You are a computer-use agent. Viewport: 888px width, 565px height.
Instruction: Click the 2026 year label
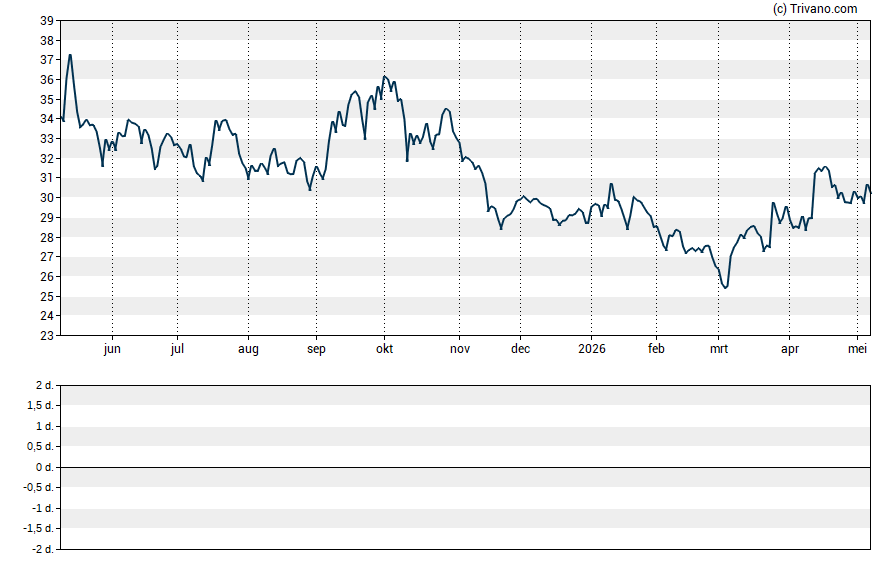click(x=592, y=349)
